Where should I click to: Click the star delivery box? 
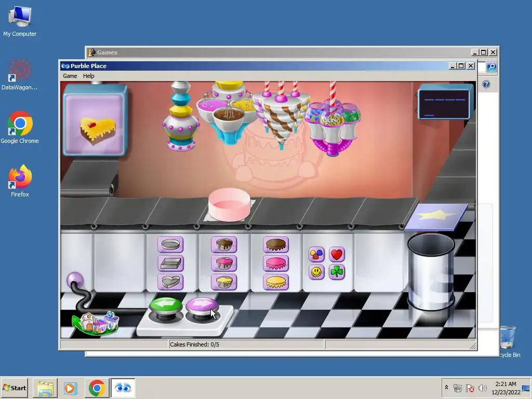[436, 217]
